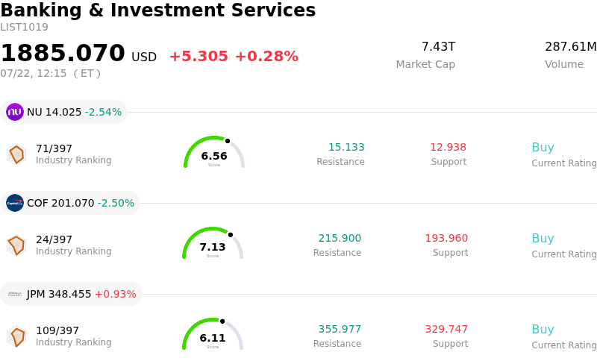597x364 pixels.
Task: Open JPM industry ranking radar icon
Action: click(16, 336)
